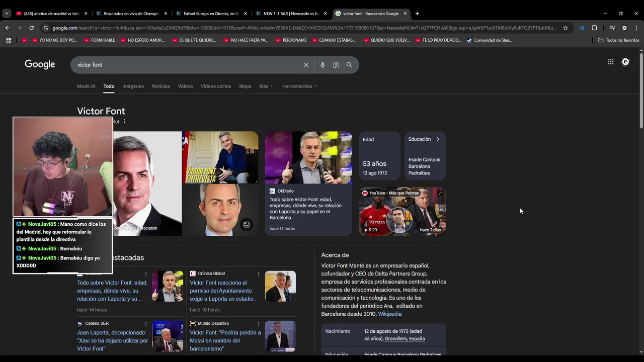Open the Edad 53 años info card
This screenshot has height=362, width=644.
click(x=379, y=156)
